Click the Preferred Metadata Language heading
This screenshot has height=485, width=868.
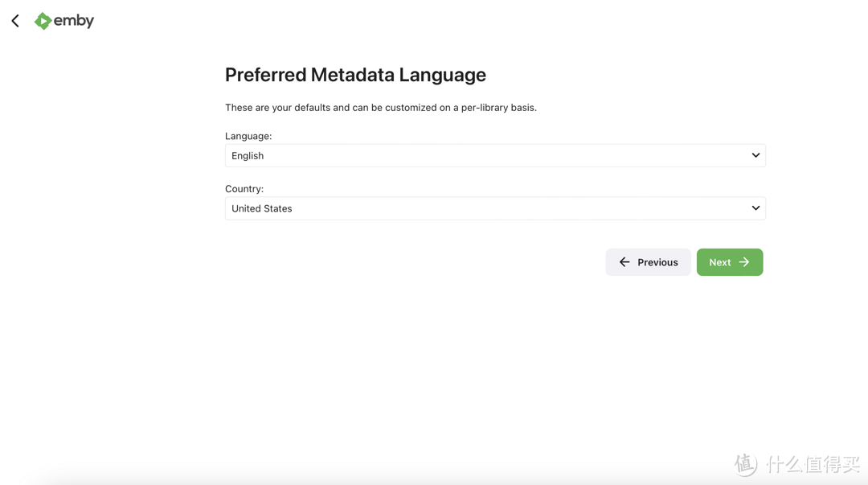[355, 75]
